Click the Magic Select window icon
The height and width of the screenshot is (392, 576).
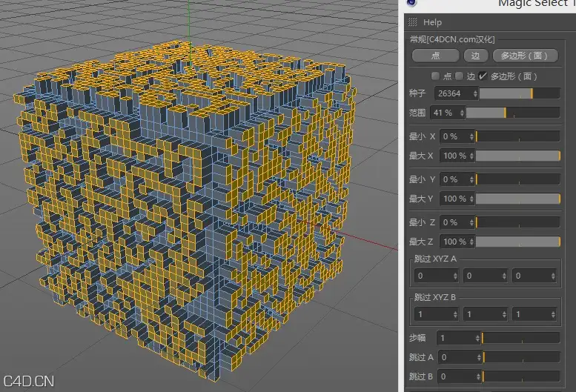(412, 2)
